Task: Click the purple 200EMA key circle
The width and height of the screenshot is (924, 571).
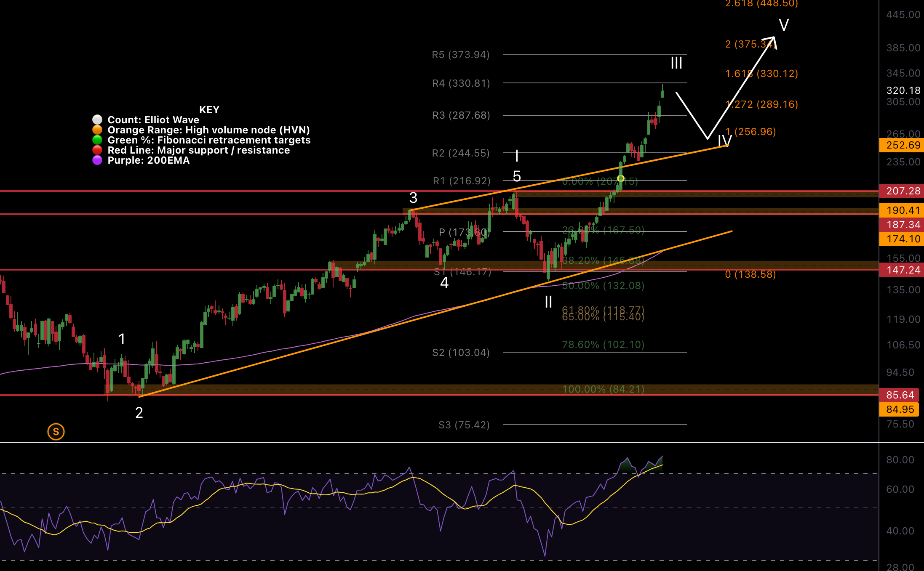Action: click(x=97, y=160)
